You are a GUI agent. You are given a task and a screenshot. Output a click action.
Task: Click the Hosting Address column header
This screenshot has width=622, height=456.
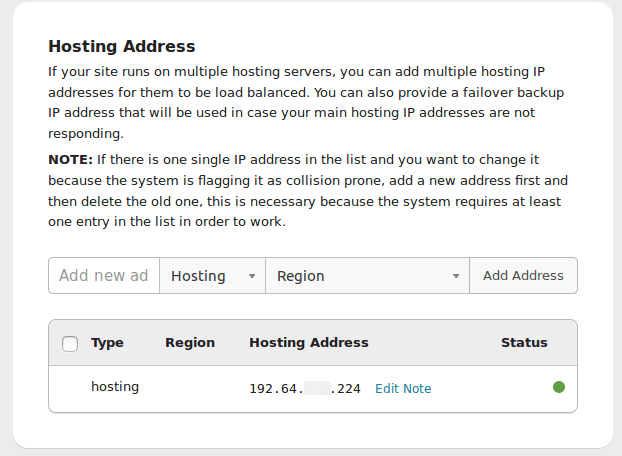309,343
